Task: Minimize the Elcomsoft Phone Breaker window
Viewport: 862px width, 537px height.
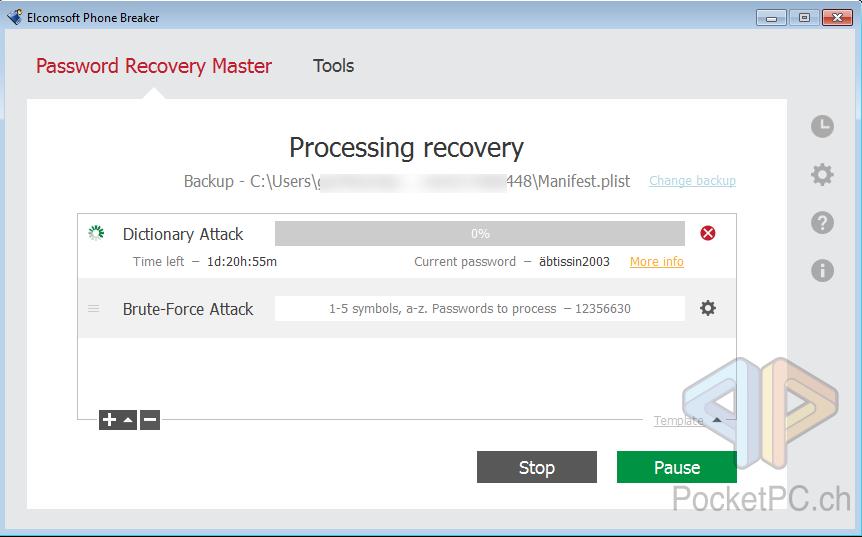Action: click(x=771, y=18)
